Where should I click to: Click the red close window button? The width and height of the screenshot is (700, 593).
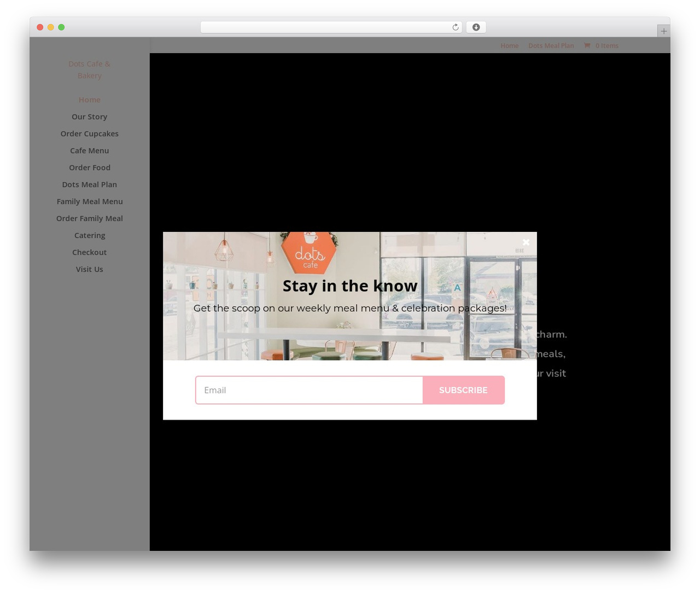pos(40,27)
